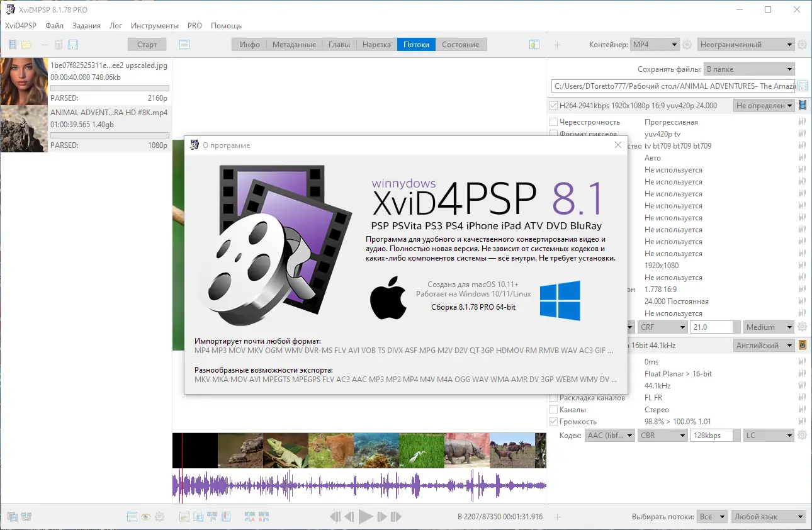
Task: Open container settings gear next to MP4
Action: click(687, 45)
